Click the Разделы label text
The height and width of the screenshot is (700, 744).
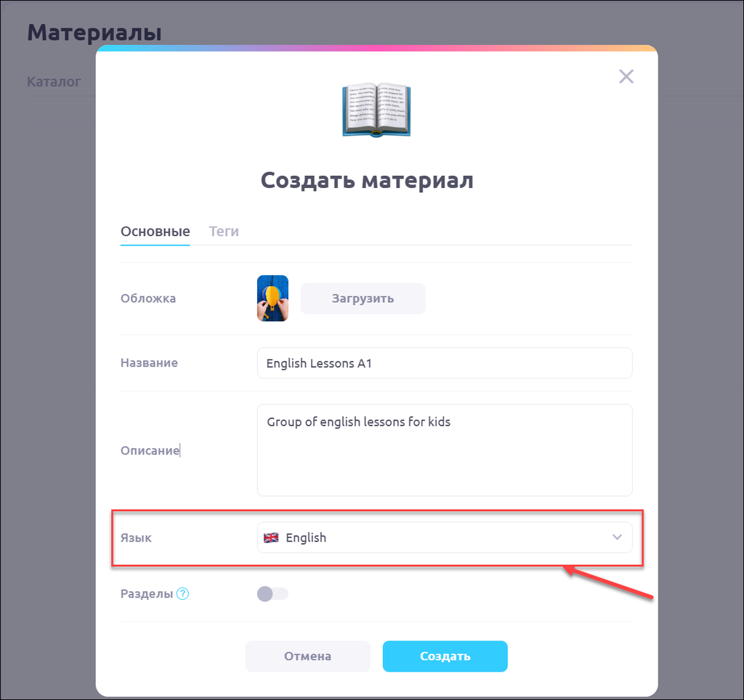point(147,594)
